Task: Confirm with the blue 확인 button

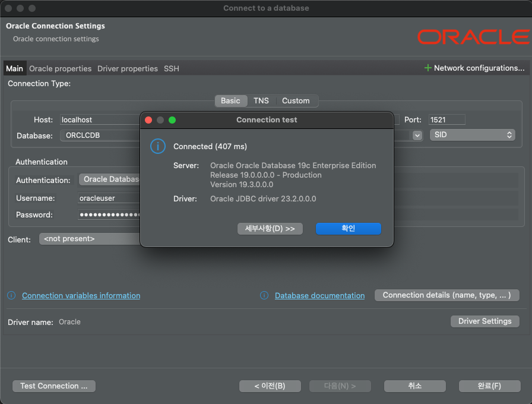Action: pyautogui.click(x=349, y=229)
